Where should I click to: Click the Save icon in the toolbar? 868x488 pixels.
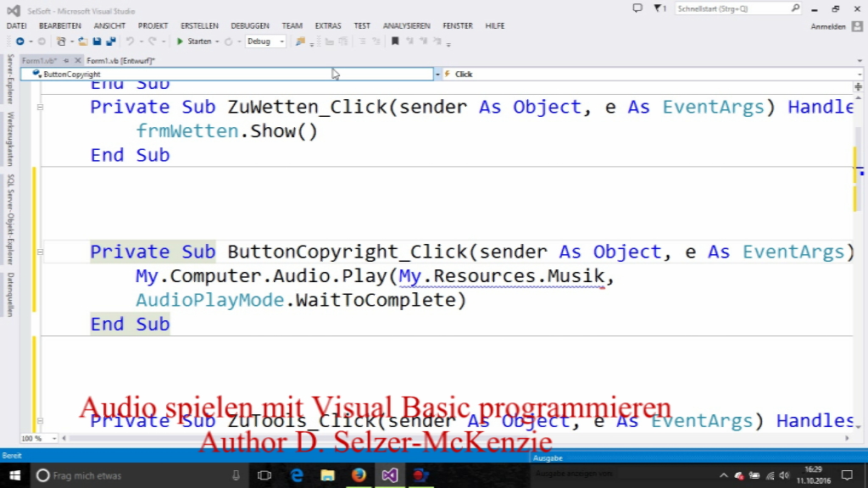click(x=97, y=41)
